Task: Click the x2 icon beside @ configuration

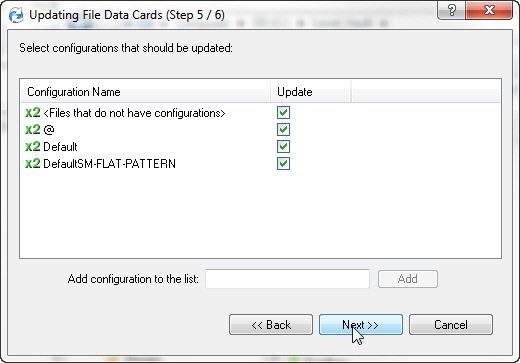Action: coord(33,130)
